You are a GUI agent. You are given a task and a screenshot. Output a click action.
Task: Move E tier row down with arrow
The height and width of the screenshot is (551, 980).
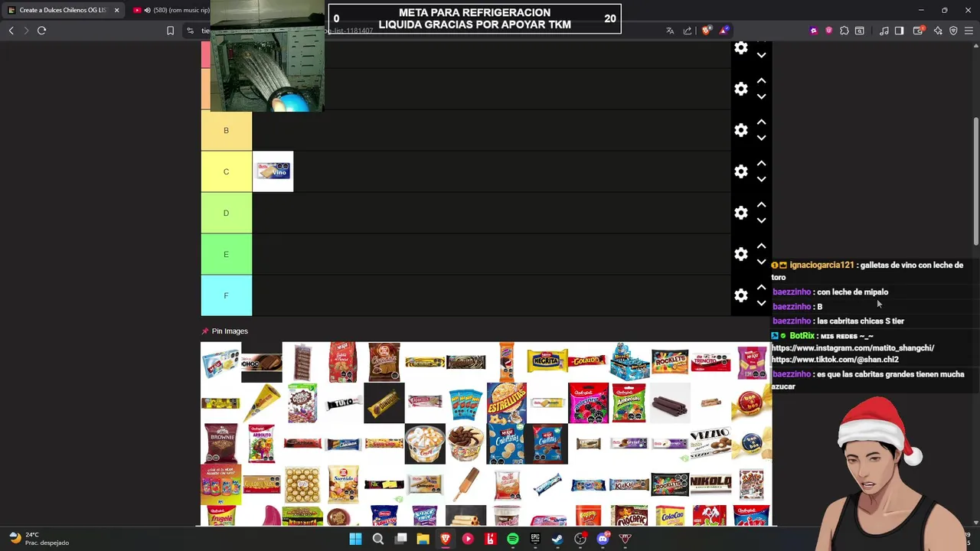click(x=761, y=262)
